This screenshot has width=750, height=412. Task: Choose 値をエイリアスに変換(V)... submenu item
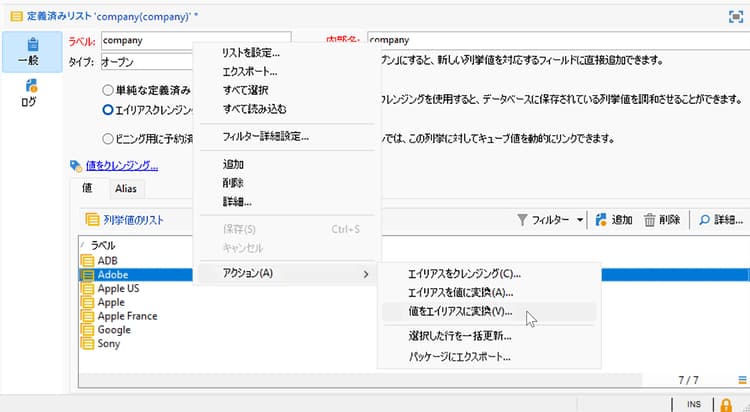pyautogui.click(x=489, y=312)
